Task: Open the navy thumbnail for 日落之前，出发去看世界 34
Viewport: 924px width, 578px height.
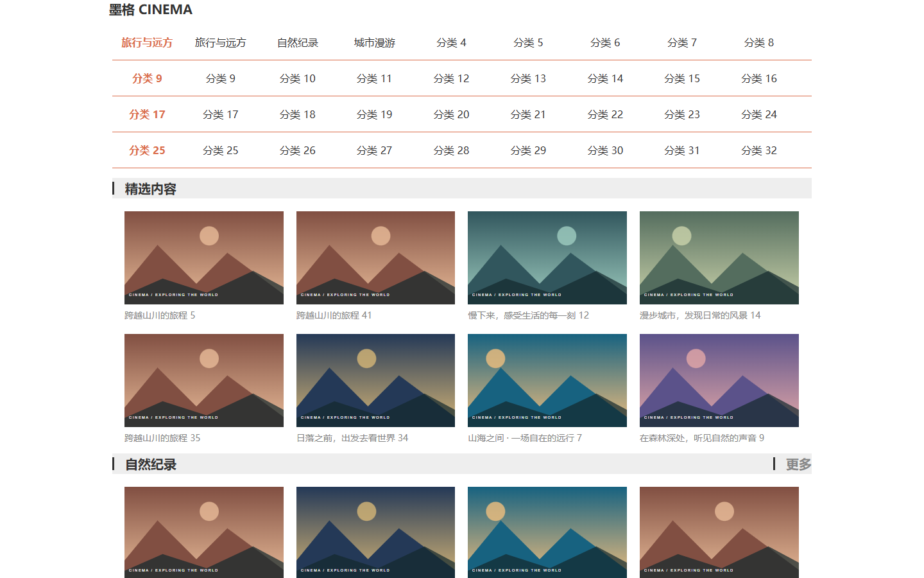Action: click(x=375, y=380)
